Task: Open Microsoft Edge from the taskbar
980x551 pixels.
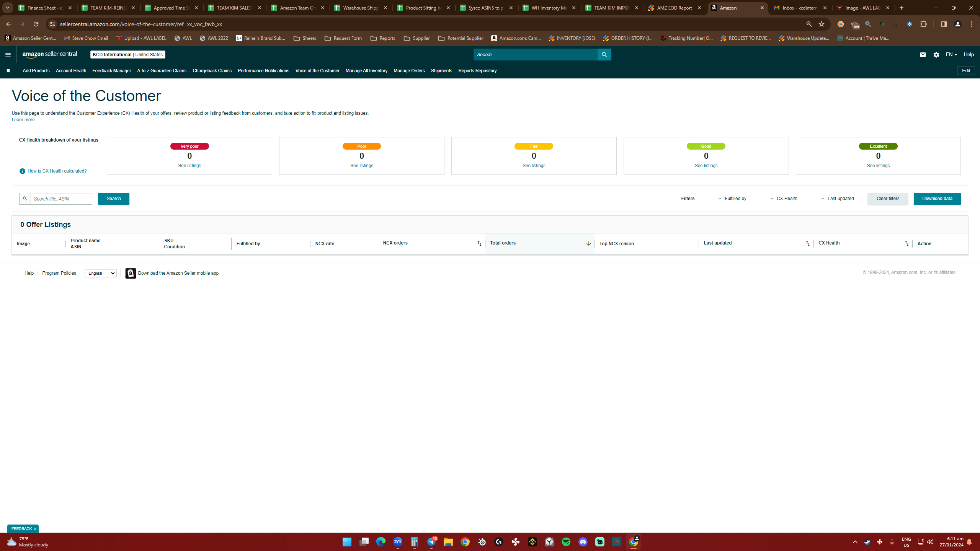Action: point(381,542)
